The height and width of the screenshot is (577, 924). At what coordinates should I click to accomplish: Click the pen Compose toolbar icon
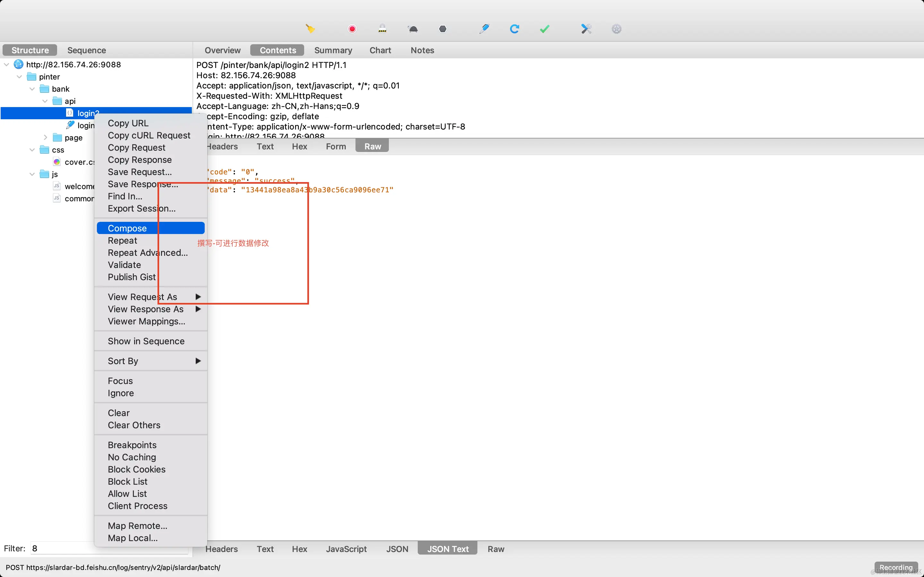(484, 29)
